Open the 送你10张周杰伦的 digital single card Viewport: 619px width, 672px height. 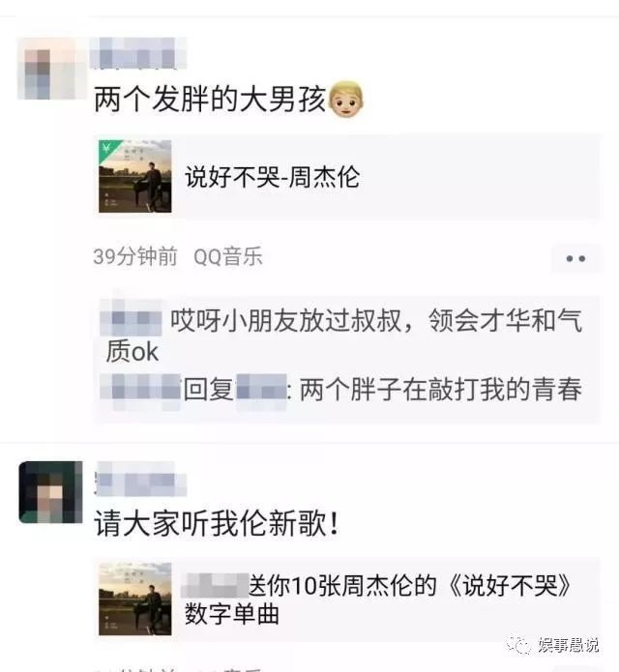click(347, 599)
